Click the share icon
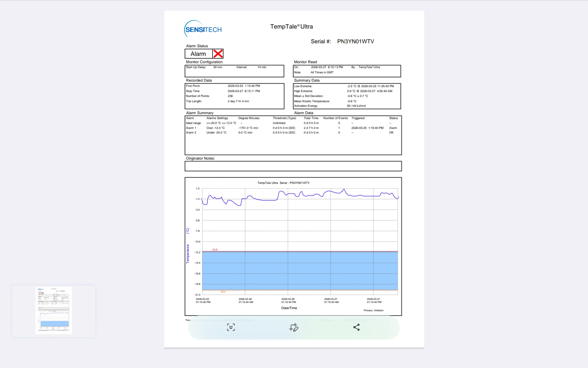Image resolution: width=588 pixels, height=368 pixels. click(356, 328)
